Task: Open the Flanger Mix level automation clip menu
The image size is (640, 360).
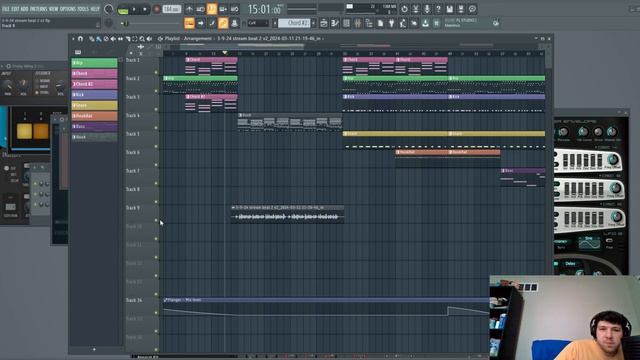Action: point(165,300)
